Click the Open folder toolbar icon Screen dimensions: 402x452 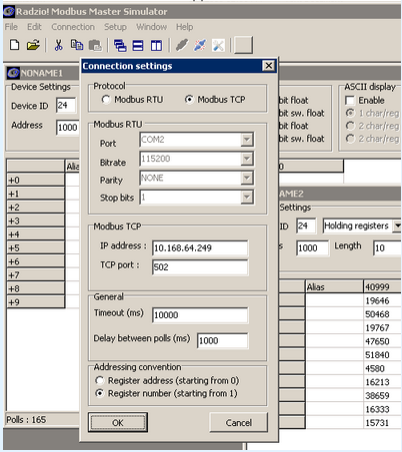33,45
